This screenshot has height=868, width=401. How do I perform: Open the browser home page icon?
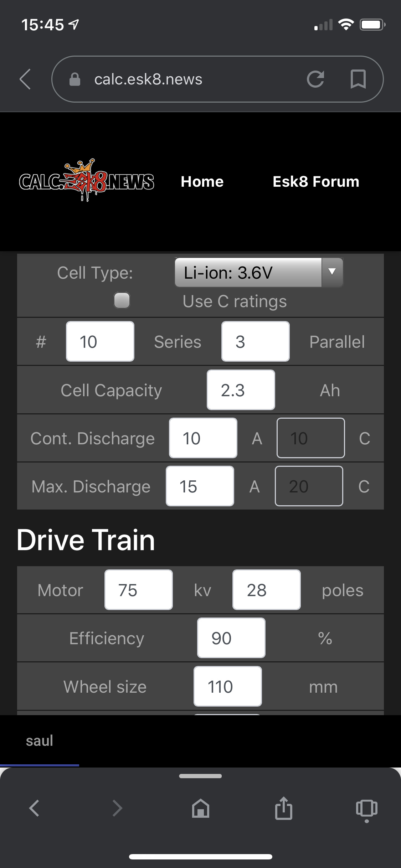(200, 808)
